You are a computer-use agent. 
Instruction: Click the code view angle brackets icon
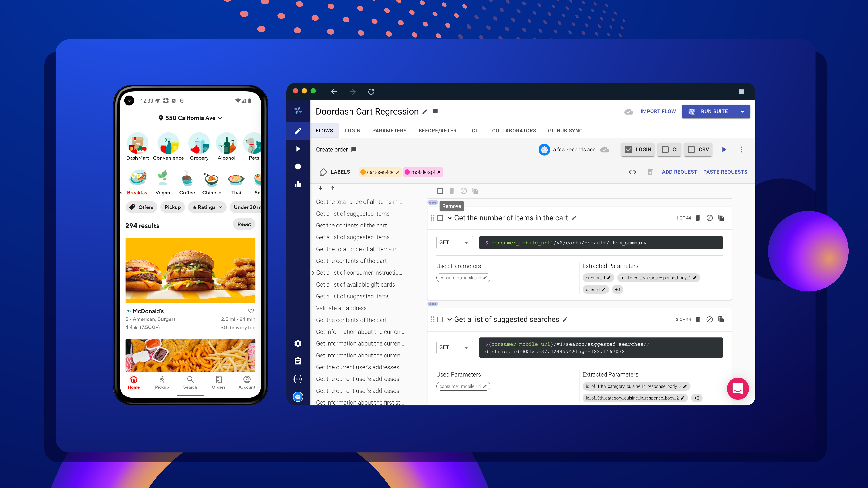tap(632, 172)
